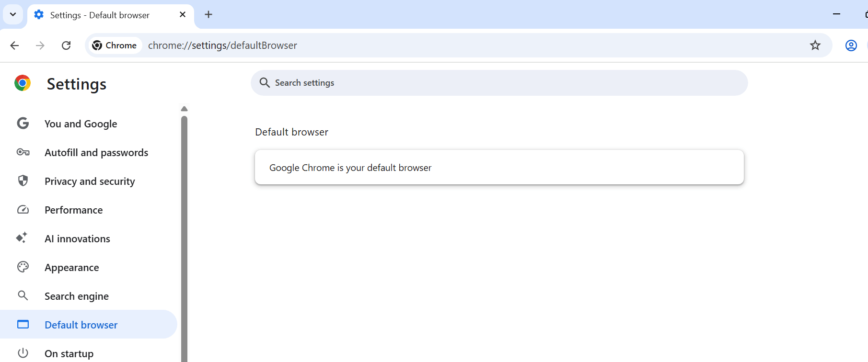The image size is (868, 362).
Task: Click the speedometer Performance icon
Action: (x=23, y=210)
